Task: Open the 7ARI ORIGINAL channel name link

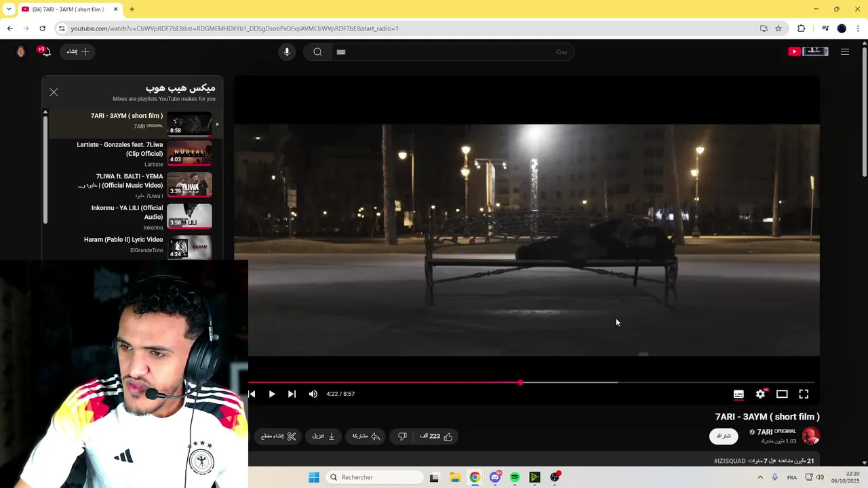Action: coord(776,432)
